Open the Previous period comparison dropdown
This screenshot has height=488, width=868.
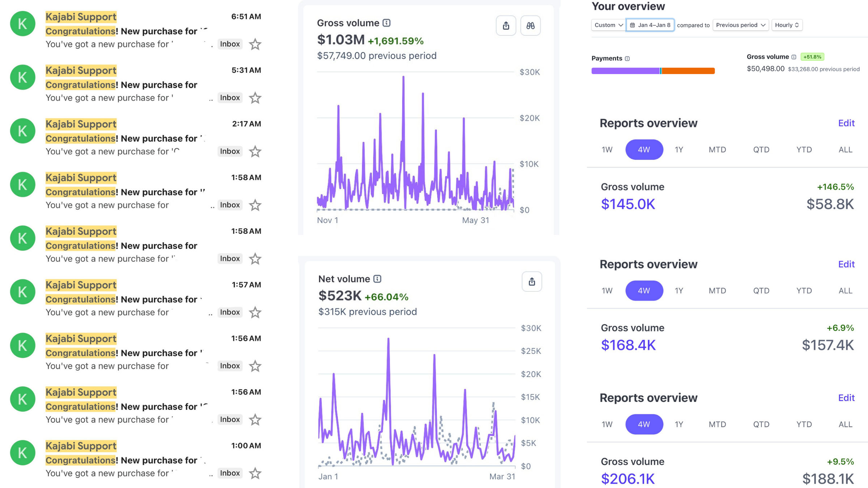[740, 25]
